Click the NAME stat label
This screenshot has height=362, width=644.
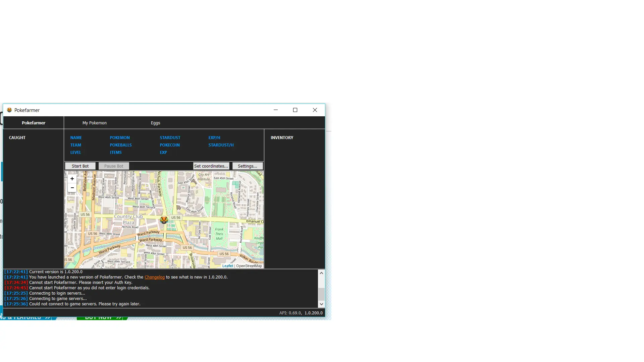click(76, 138)
